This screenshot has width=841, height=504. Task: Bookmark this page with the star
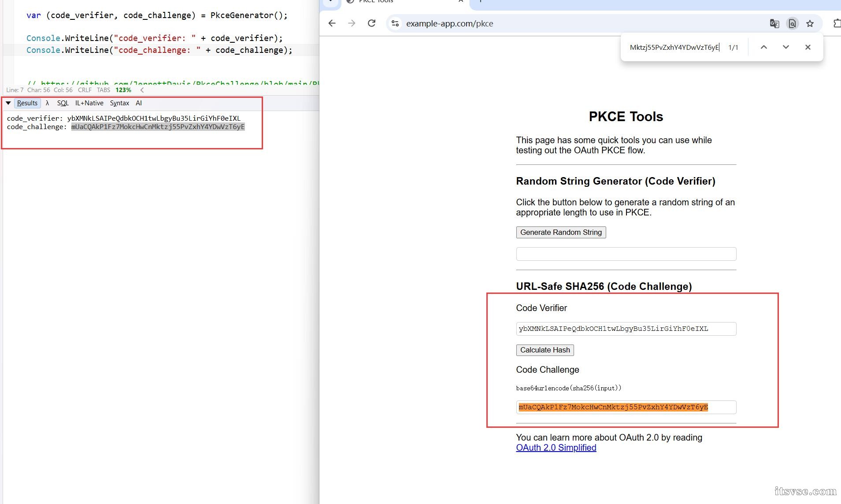point(810,23)
